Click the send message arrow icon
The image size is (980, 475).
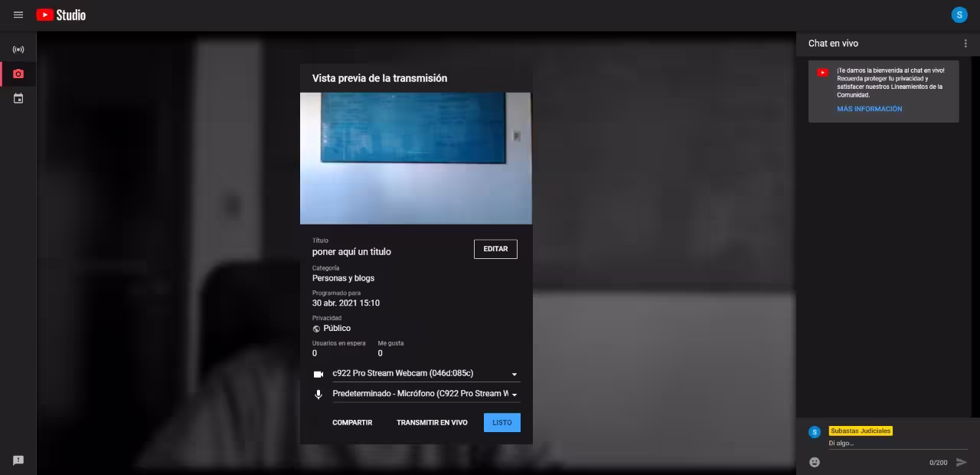962,462
